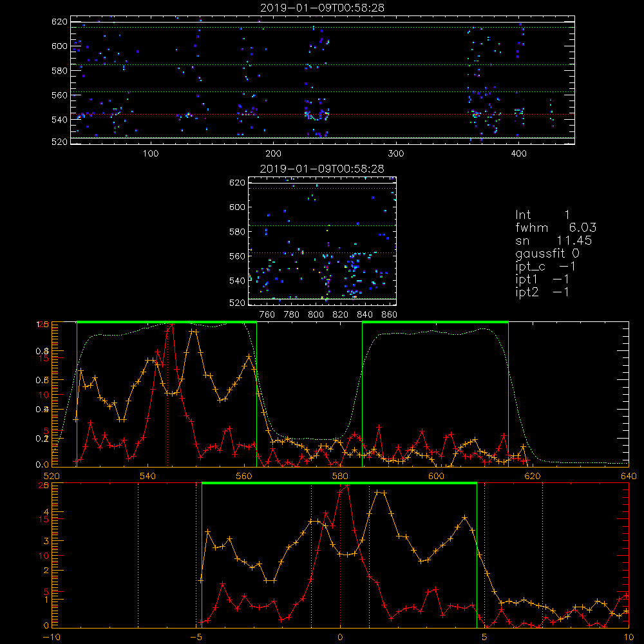644x644 pixels.
Task: Click x-axis label 640 of the third plot
Action: (x=629, y=476)
